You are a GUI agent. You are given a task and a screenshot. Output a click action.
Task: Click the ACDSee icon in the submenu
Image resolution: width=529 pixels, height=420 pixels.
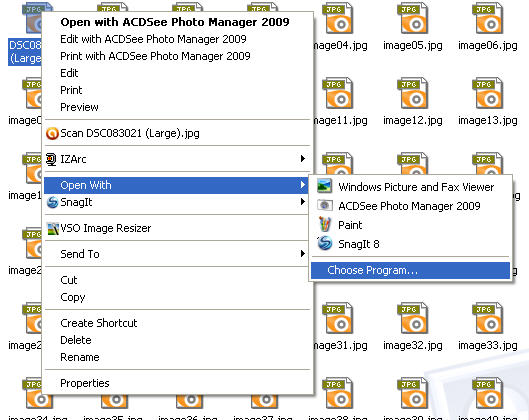[325, 205]
